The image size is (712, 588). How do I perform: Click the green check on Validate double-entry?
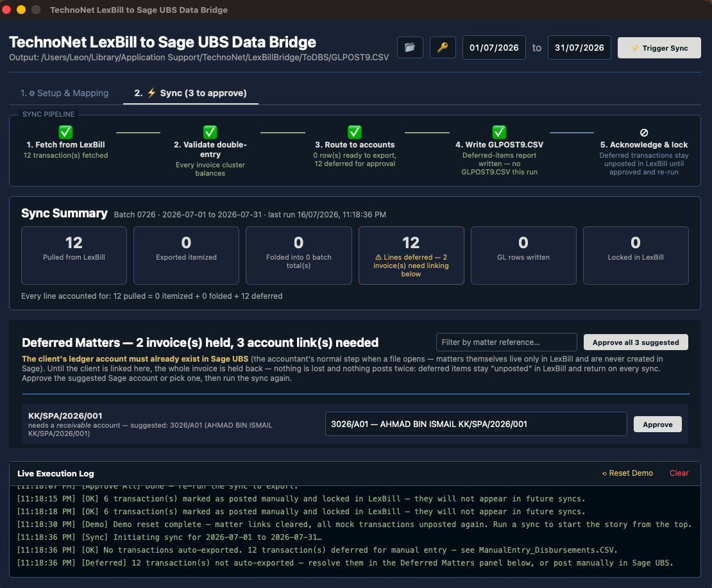(210, 132)
